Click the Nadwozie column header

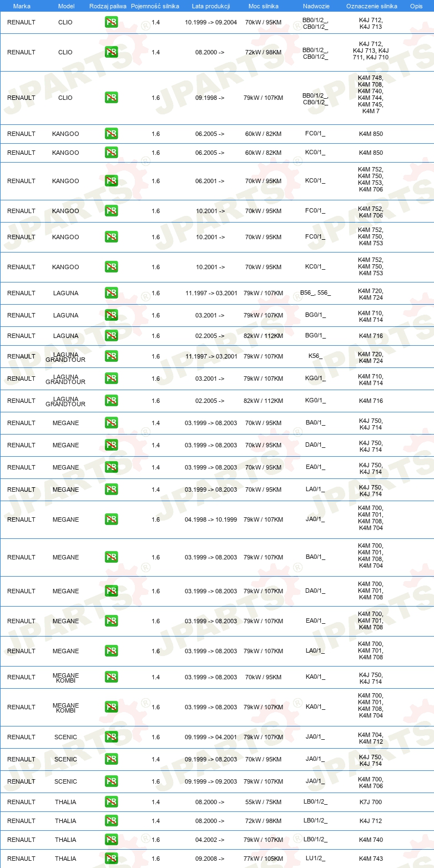pyautogui.click(x=316, y=6)
